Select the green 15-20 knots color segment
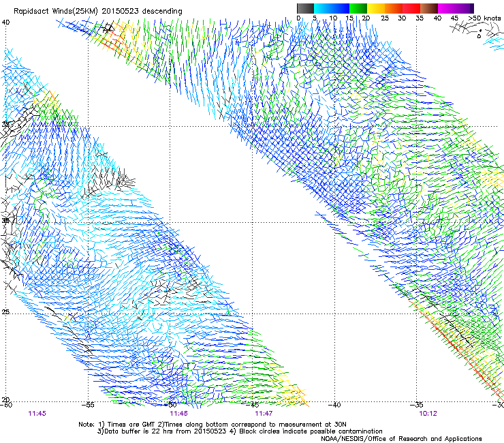The image size is (504, 443). tap(358, 8)
